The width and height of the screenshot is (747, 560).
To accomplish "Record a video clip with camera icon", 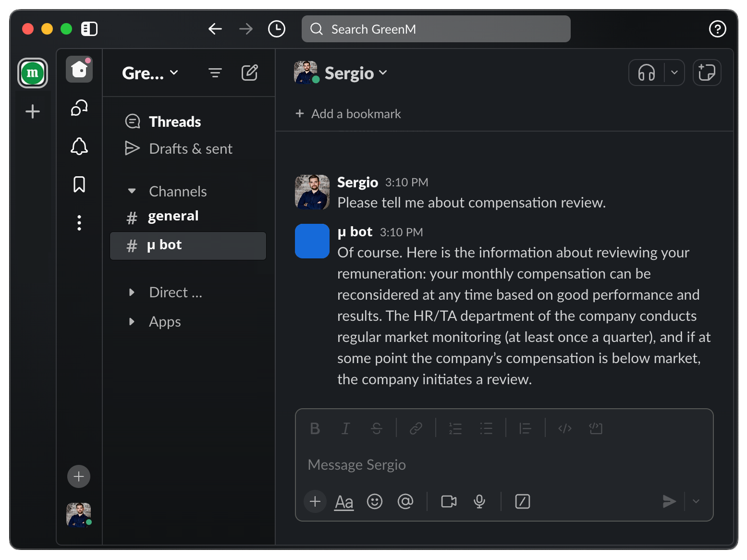I will [x=449, y=501].
